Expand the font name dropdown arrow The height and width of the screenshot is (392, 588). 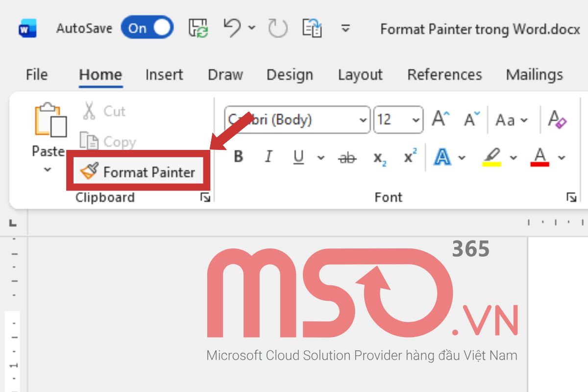(x=363, y=120)
